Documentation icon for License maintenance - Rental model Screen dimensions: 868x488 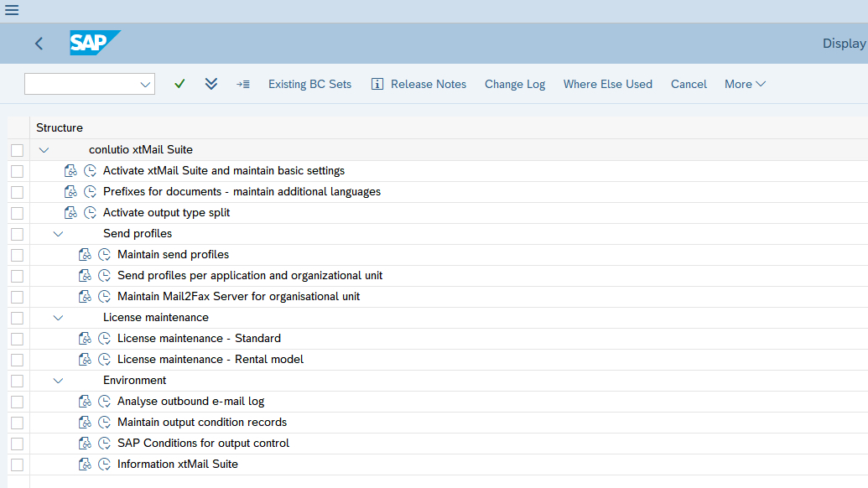(85, 359)
